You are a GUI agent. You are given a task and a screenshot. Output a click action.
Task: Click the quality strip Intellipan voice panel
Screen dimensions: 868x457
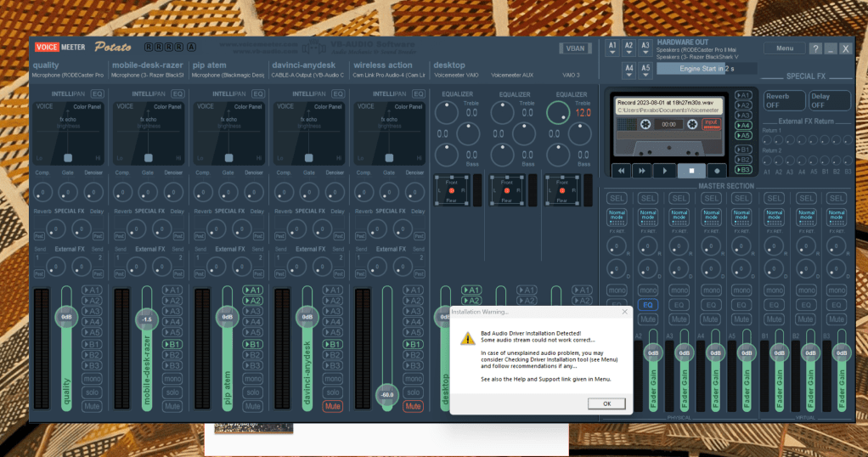pos(68,133)
